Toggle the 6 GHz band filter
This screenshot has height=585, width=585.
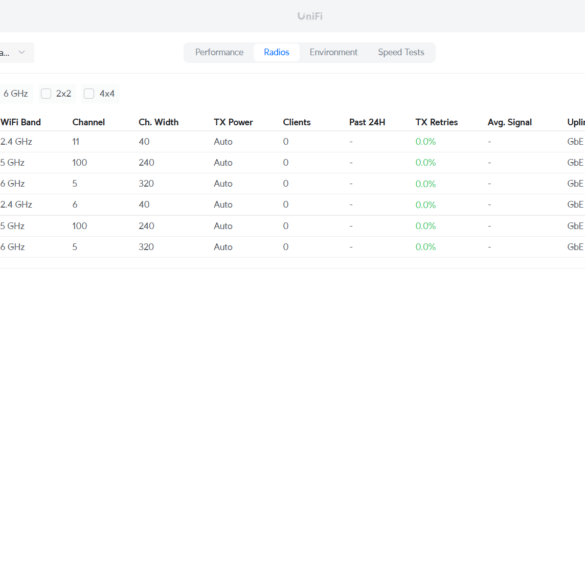click(x=16, y=94)
